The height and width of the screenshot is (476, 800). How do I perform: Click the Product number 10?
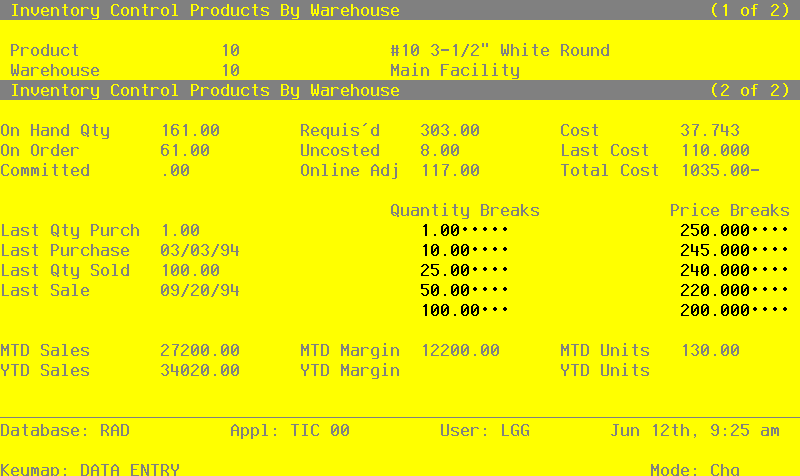click(230, 50)
